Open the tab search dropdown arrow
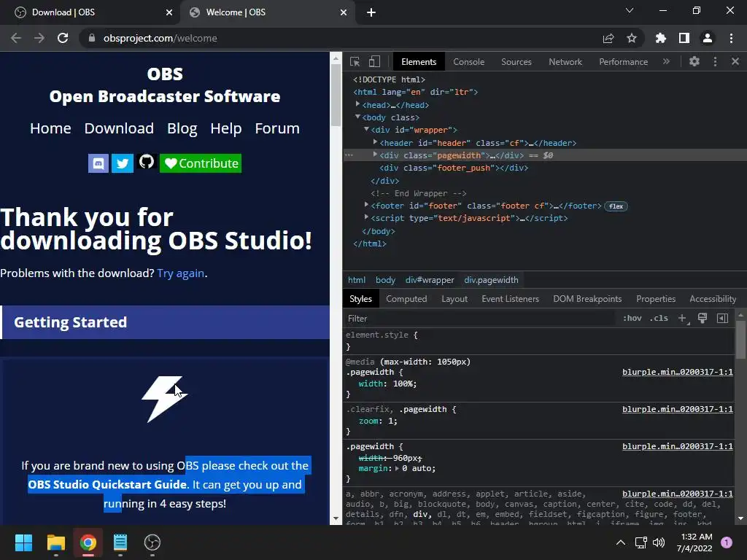747x560 pixels. 630,10
